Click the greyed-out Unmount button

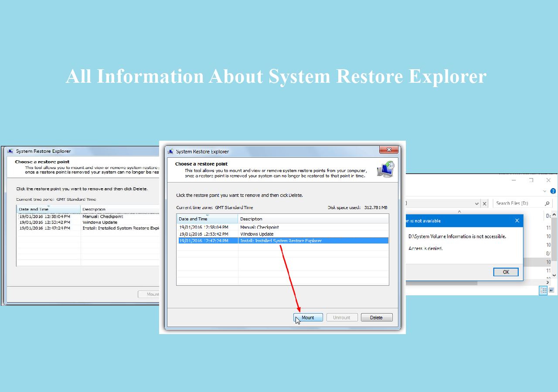(342, 318)
